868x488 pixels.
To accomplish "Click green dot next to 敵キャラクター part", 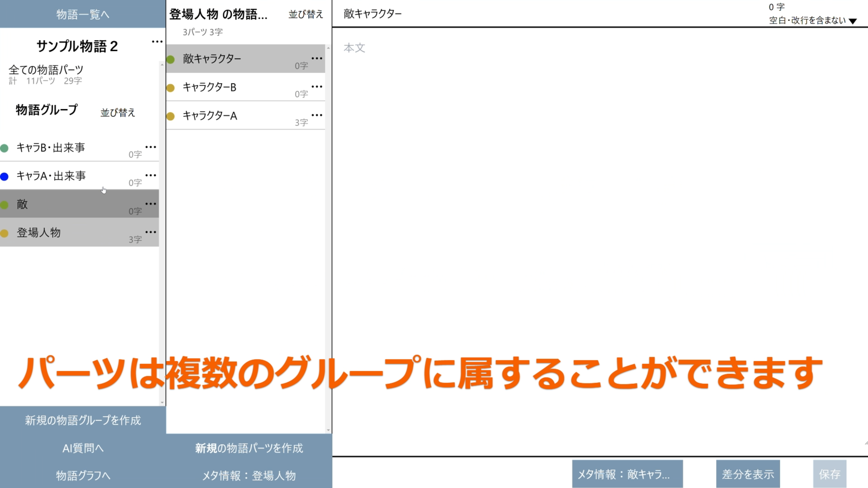I will point(170,60).
